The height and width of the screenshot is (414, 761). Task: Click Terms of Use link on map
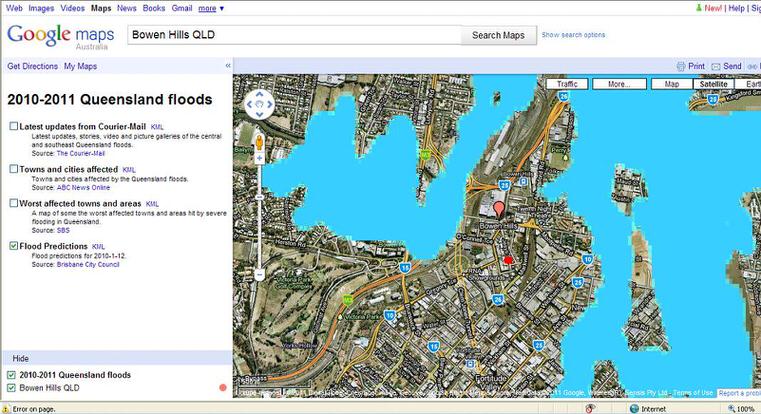point(693,393)
